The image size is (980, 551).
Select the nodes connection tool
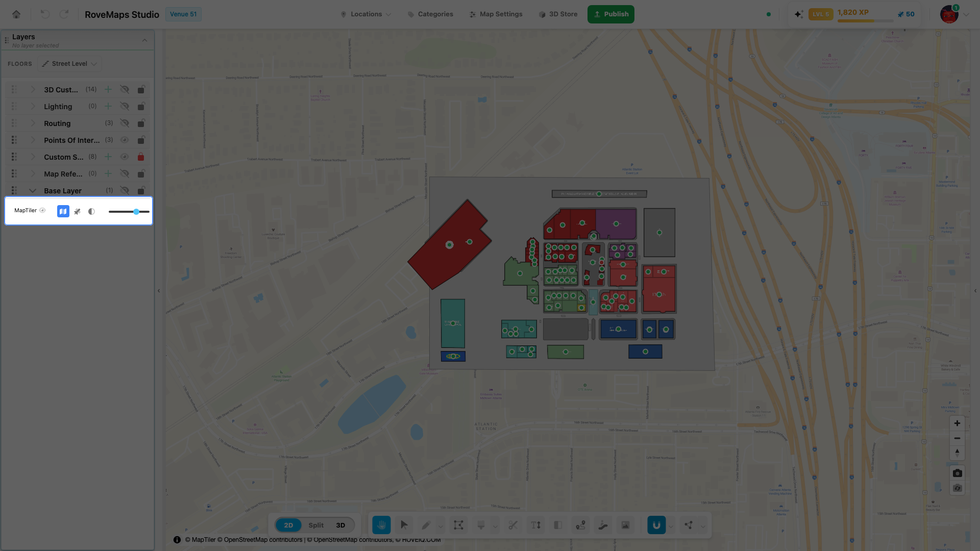tap(689, 525)
